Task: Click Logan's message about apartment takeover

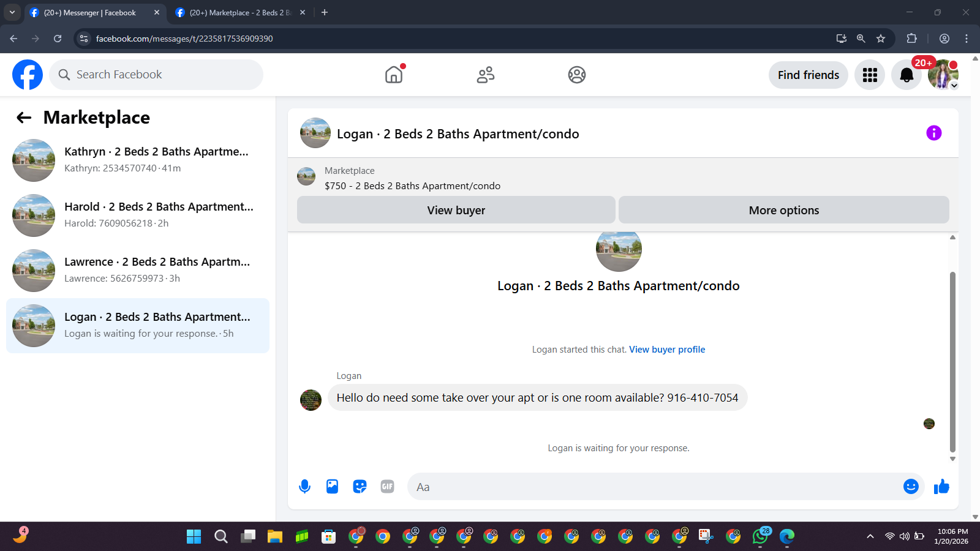Action: pos(537,397)
